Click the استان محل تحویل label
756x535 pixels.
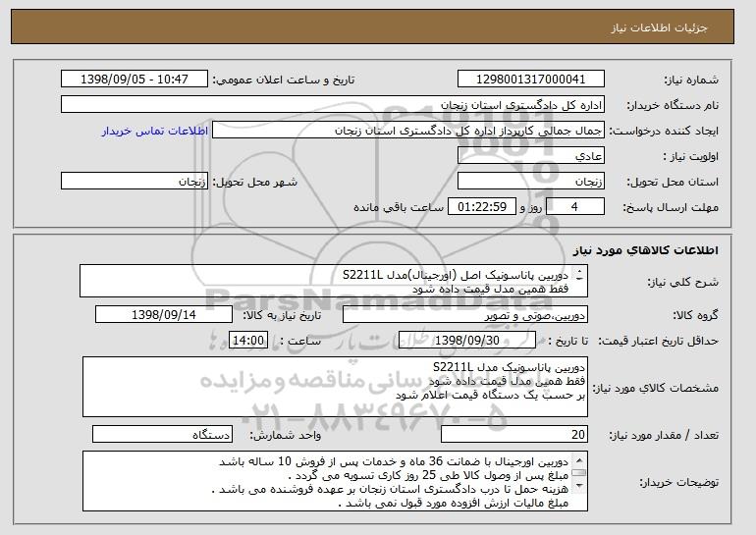[x=673, y=183]
